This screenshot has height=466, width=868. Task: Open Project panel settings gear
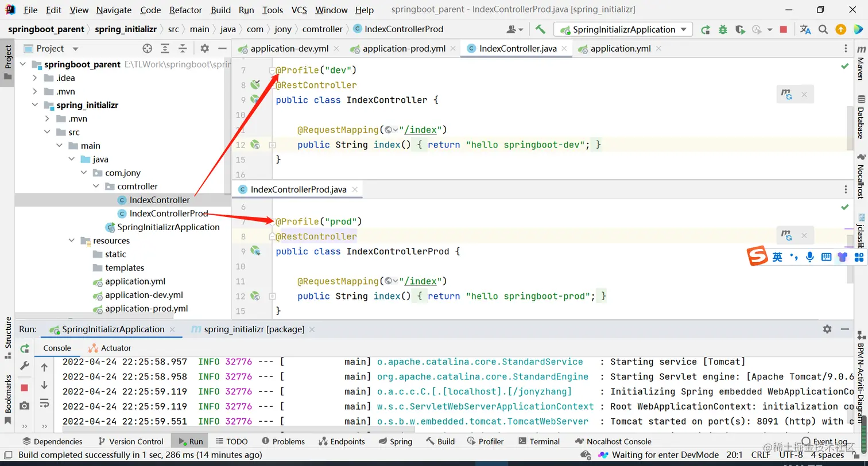[x=204, y=49]
